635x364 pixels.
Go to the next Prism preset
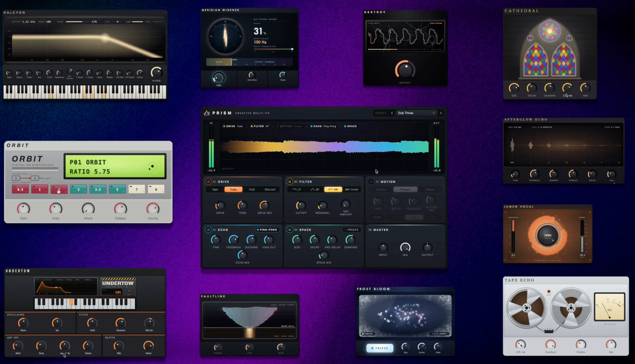tap(441, 113)
